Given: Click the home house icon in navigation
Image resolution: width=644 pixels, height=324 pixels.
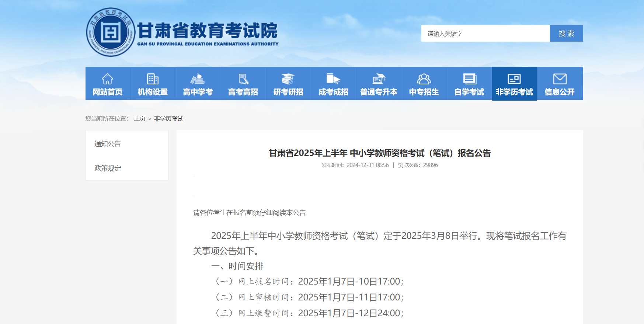Looking at the screenshot, I should (x=107, y=79).
